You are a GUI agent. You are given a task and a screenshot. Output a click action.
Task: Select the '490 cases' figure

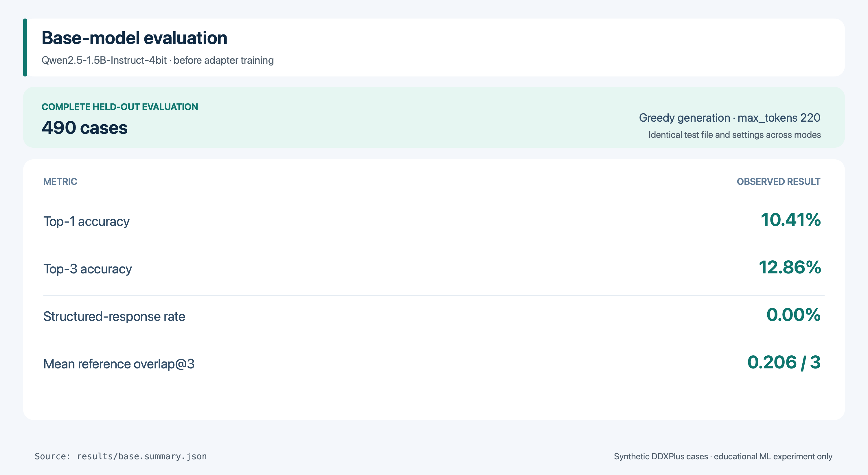coord(84,127)
